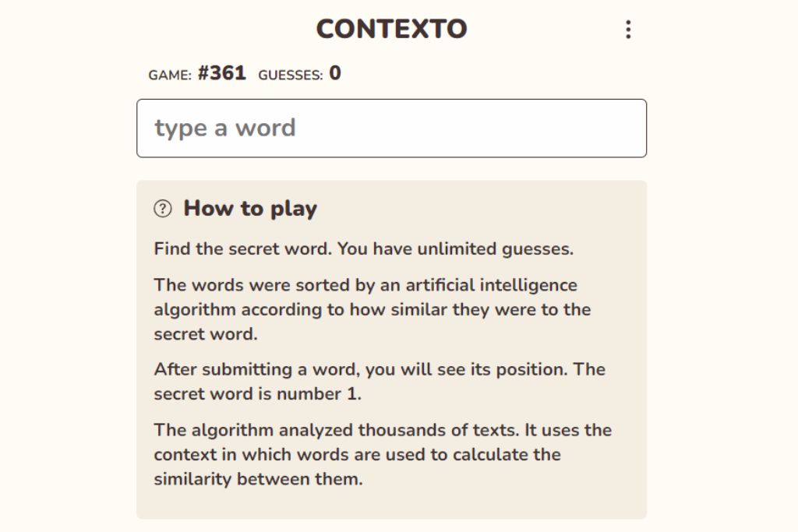Click the last paragraph about analyzed texts
The width and height of the screenshot is (798, 532).
(x=383, y=454)
